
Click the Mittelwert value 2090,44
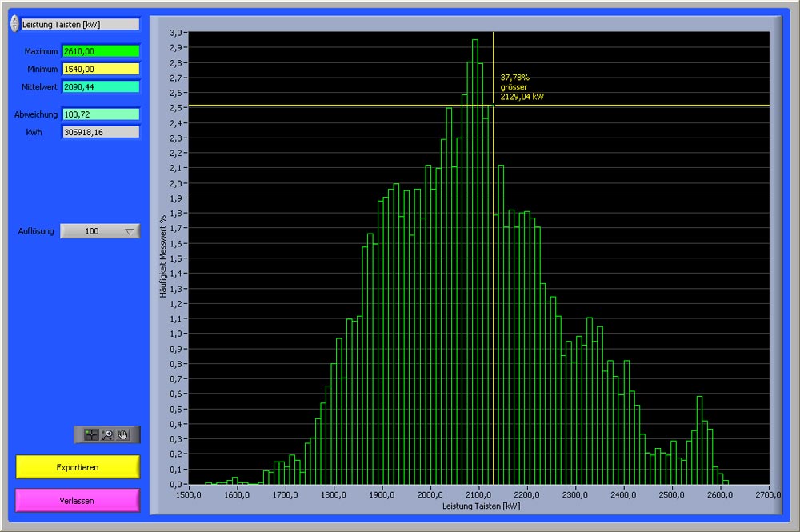[x=101, y=86]
